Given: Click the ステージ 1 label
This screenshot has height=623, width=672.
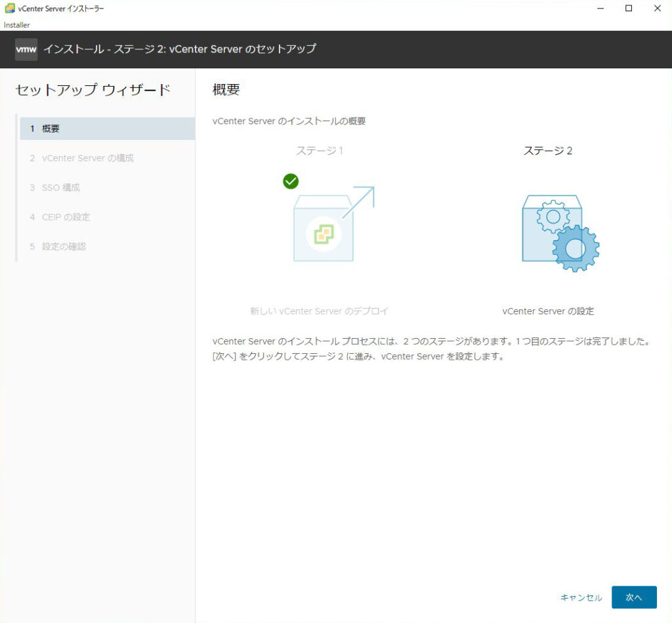Looking at the screenshot, I should click(320, 151).
